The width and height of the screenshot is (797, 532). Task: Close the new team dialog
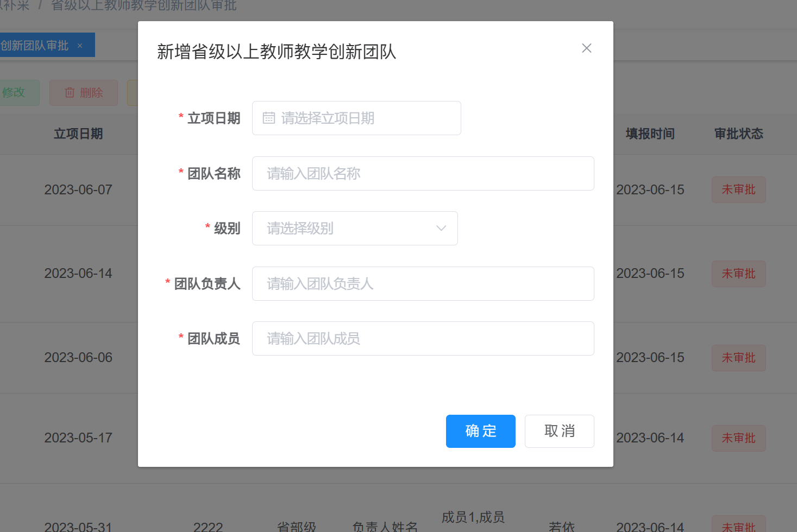pyautogui.click(x=586, y=48)
